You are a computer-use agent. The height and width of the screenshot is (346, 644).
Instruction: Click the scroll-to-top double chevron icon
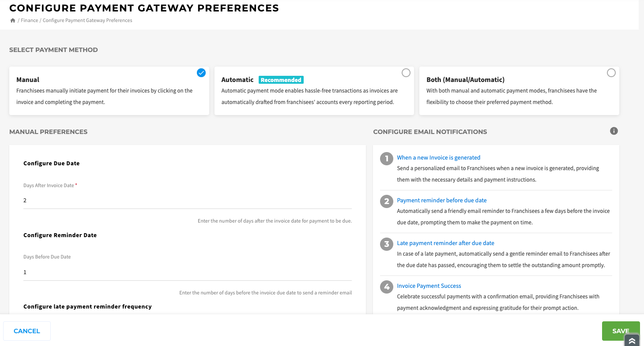click(x=632, y=340)
